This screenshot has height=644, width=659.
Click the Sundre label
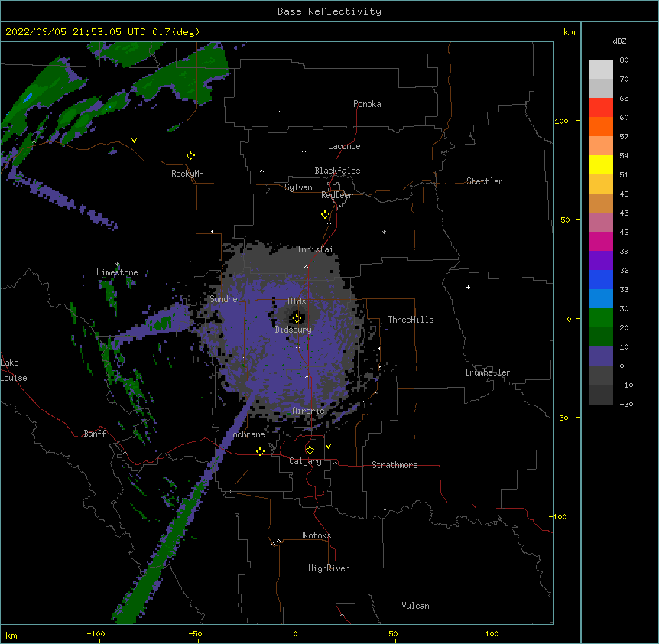[223, 299]
